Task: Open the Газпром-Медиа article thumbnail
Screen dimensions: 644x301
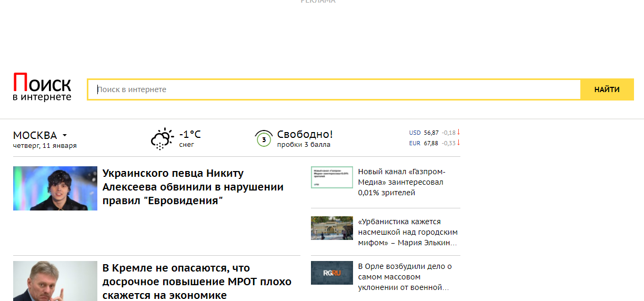Action: pyautogui.click(x=331, y=177)
